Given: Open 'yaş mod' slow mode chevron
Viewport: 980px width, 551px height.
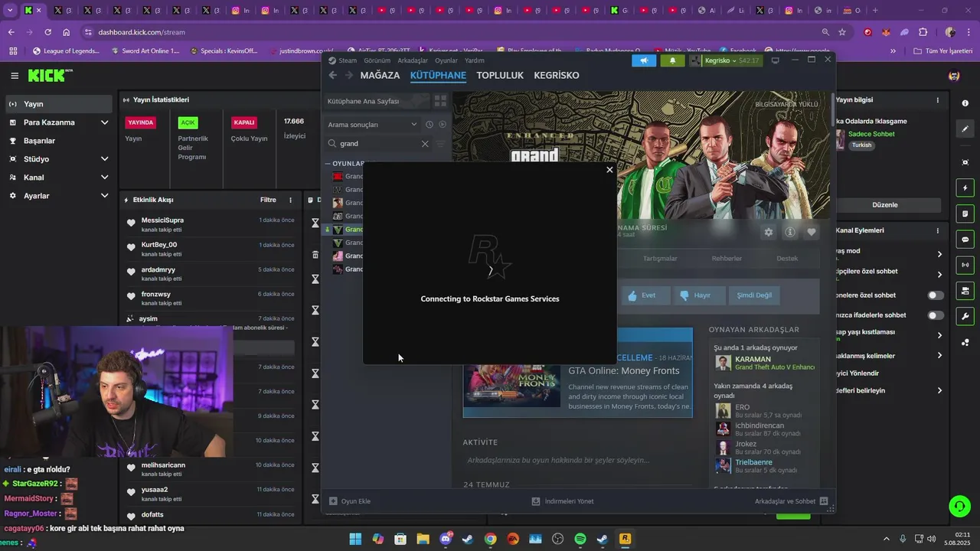Looking at the screenshot, I should click(x=939, y=254).
